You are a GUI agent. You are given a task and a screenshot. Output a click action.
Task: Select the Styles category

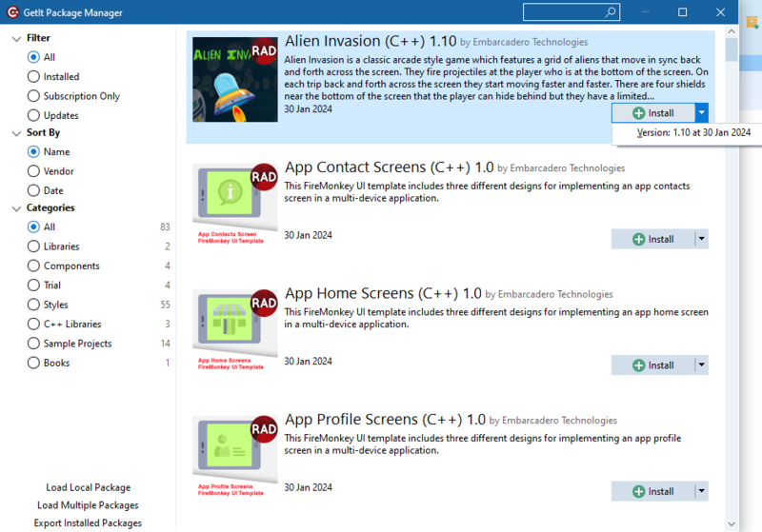[33, 305]
